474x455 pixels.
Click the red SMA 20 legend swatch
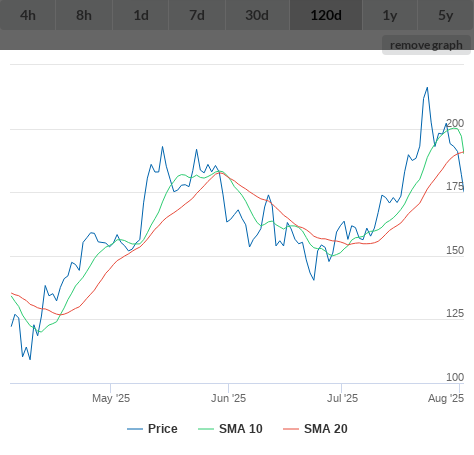[x=291, y=429]
